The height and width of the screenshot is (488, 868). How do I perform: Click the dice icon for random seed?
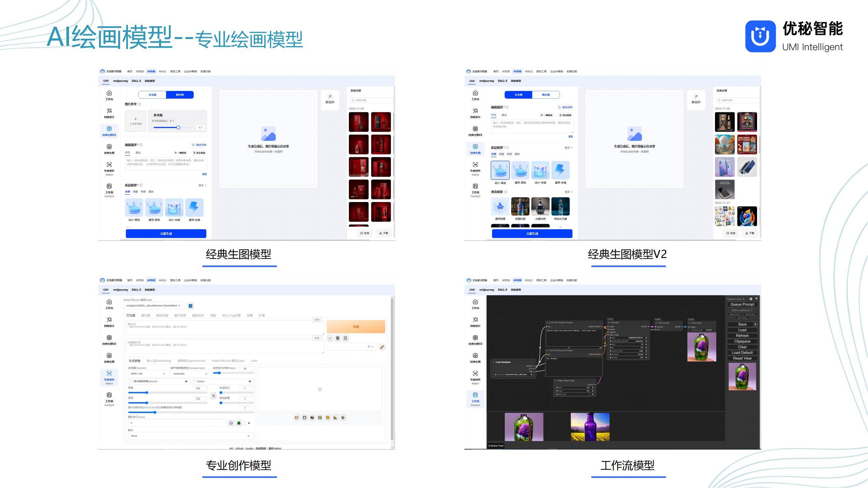point(231,423)
